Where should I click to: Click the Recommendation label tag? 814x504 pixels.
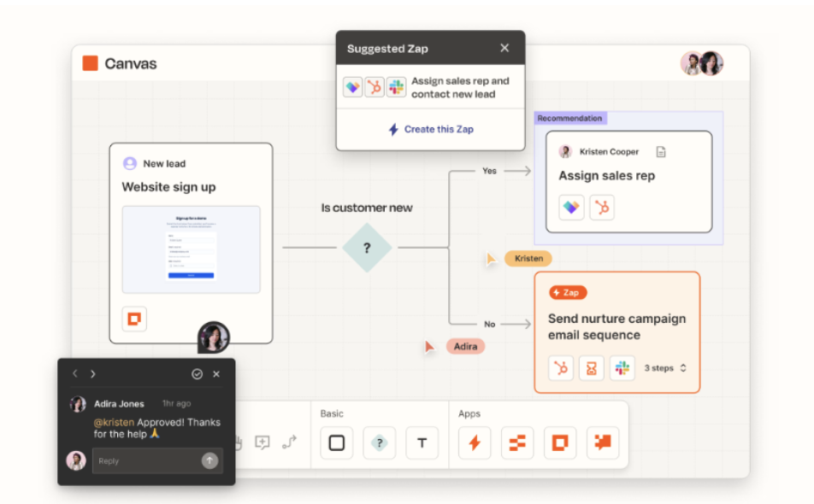(x=570, y=118)
